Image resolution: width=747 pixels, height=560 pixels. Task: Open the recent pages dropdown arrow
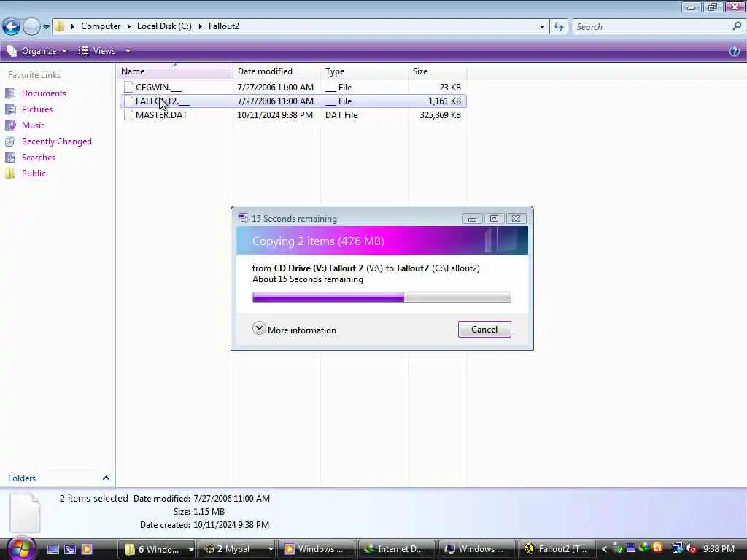click(46, 27)
